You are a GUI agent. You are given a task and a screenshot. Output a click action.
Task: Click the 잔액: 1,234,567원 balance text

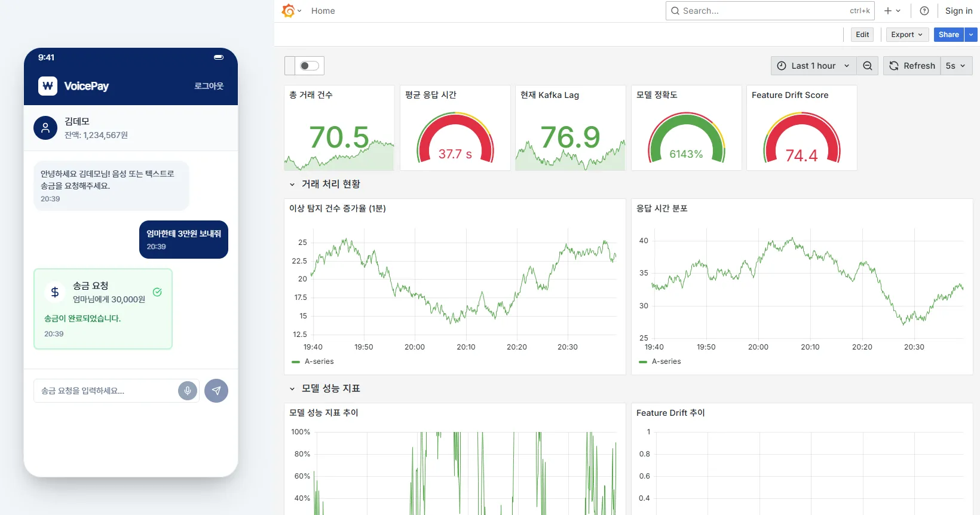point(96,135)
